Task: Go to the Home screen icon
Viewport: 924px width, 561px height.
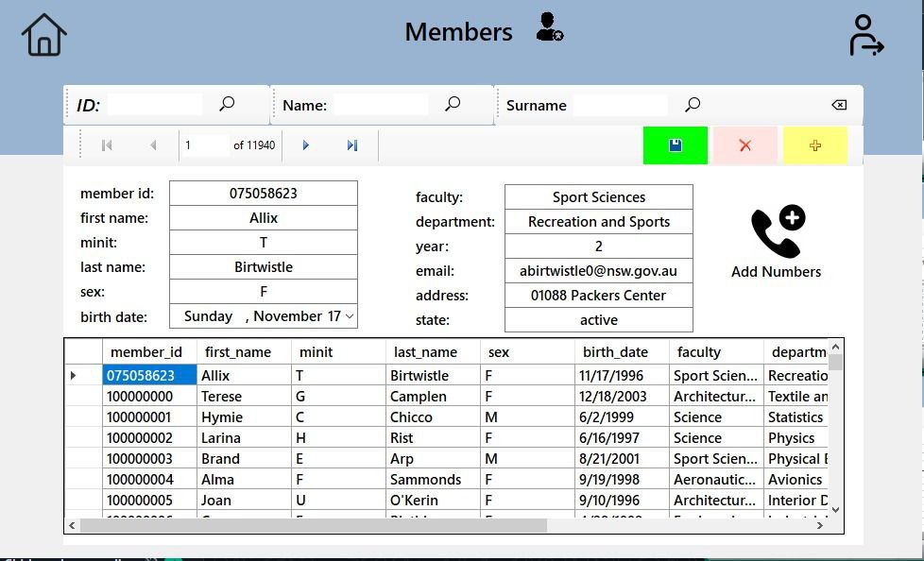Action: point(44,35)
